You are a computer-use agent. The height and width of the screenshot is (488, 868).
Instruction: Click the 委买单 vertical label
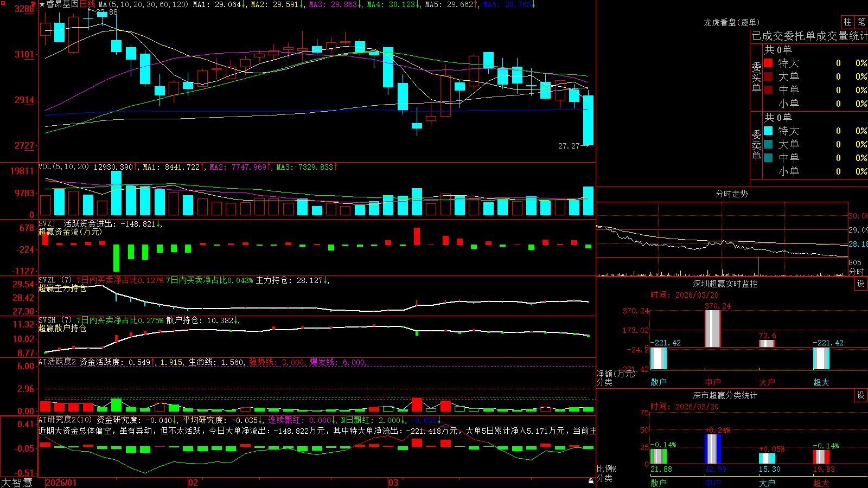pos(756,77)
